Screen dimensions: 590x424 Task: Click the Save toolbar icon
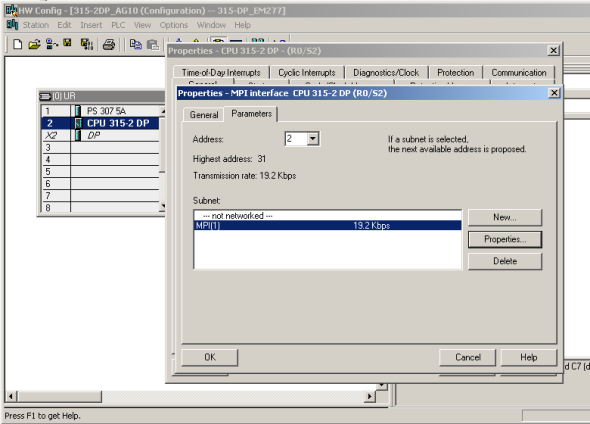click(x=67, y=43)
